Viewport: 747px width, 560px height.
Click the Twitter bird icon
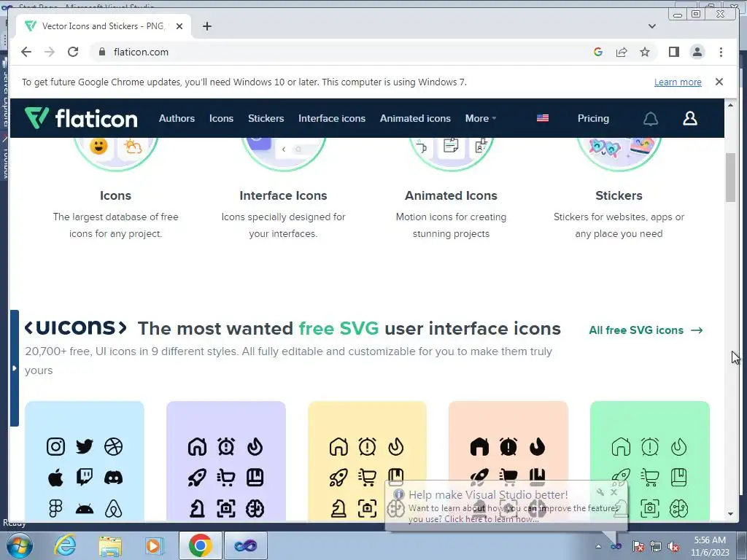85,447
